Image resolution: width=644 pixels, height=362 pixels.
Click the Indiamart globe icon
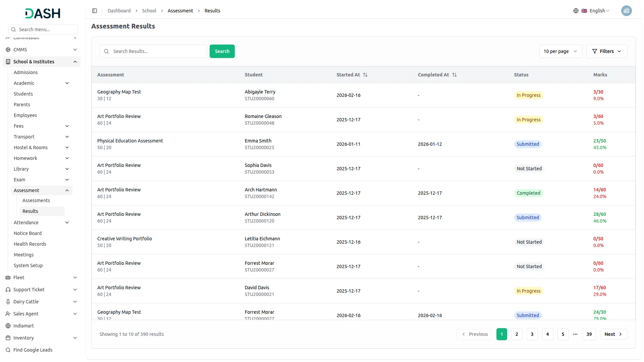pyautogui.click(x=8, y=326)
